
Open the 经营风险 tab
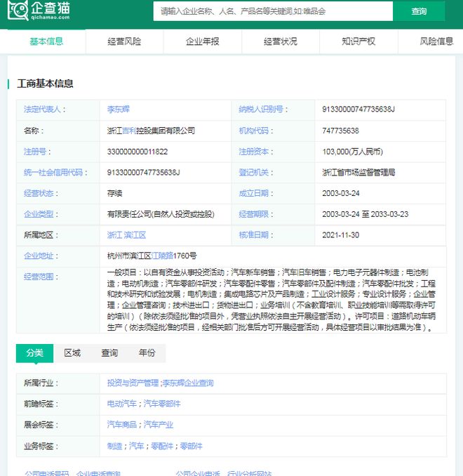coord(124,41)
